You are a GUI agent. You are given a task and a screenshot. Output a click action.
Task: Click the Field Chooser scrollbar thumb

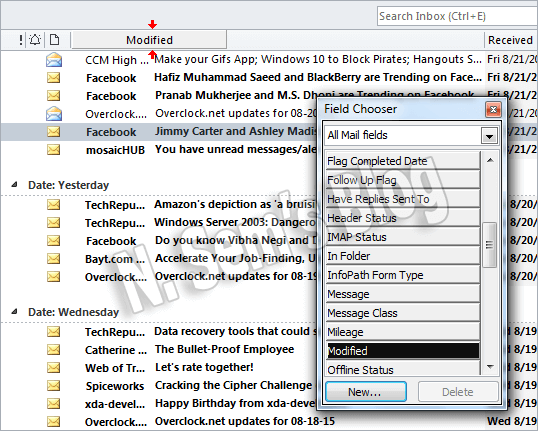pos(489,245)
